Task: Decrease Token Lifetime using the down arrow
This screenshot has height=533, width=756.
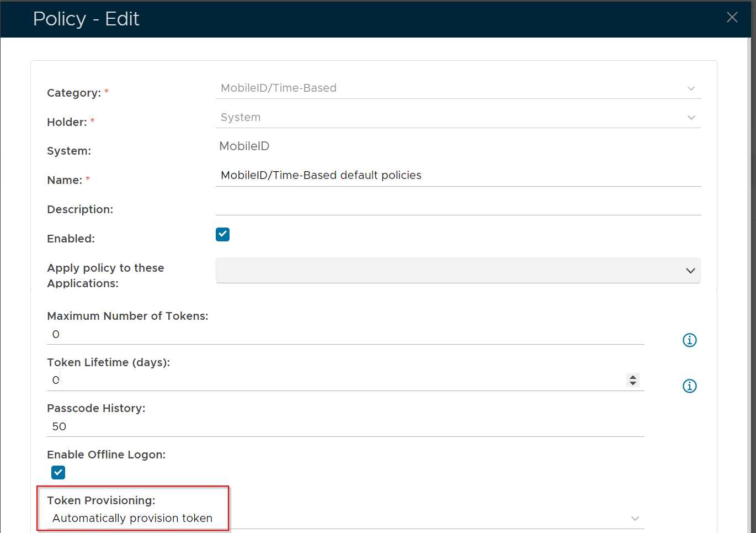Action: [633, 383]
